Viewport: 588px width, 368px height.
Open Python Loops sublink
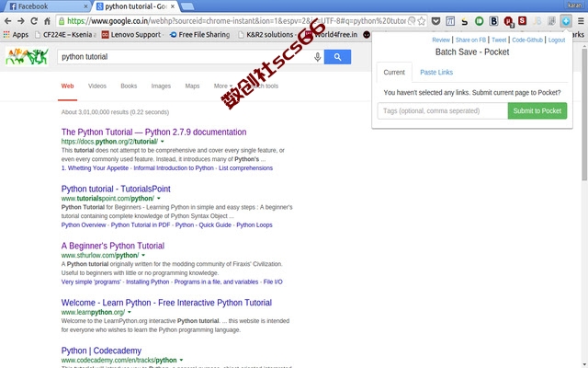(254, 224)
